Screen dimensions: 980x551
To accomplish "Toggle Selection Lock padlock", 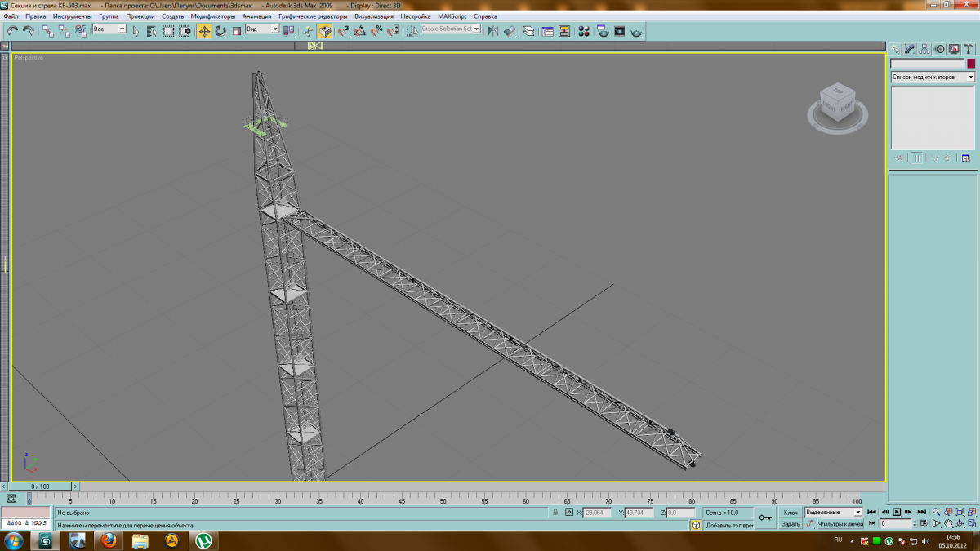I will pos(555,513).
